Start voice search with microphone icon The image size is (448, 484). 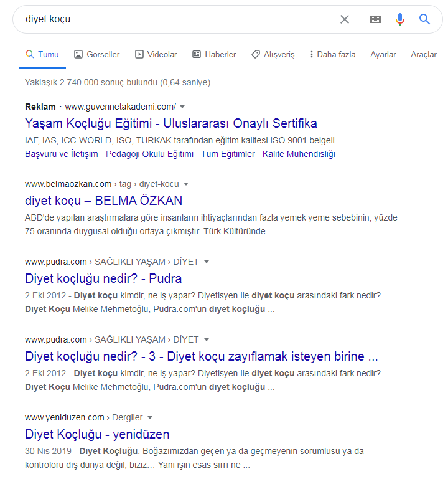point(400,19)
